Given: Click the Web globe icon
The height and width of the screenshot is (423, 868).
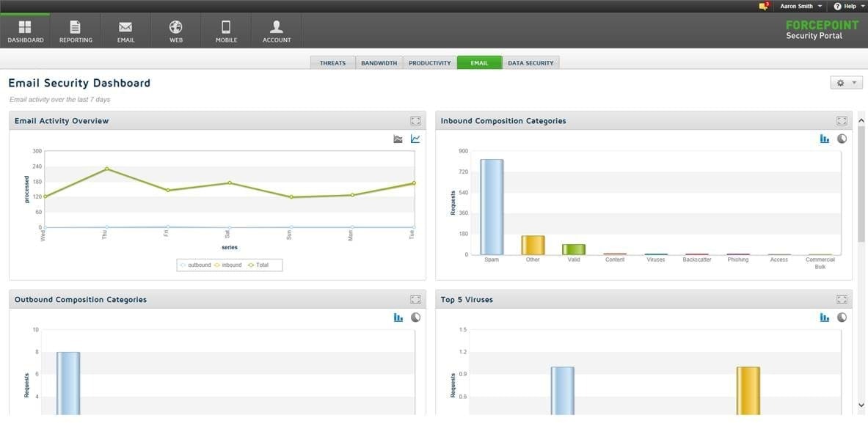Looking at the screenshot, I should tap(175, 29).
